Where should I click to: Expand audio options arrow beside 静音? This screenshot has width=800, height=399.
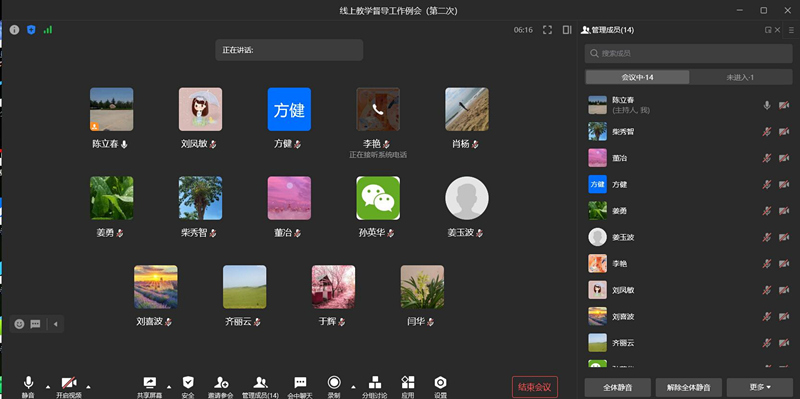48,387
